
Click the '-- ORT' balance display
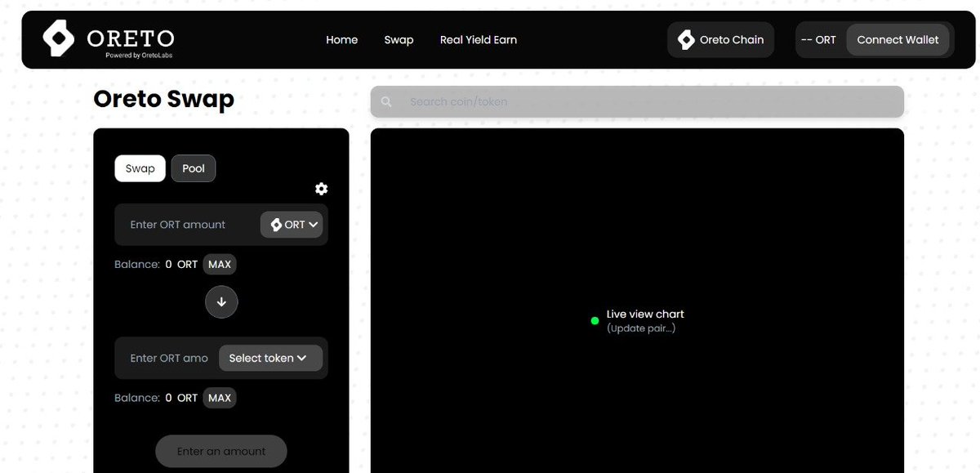[x=819, y=39]
